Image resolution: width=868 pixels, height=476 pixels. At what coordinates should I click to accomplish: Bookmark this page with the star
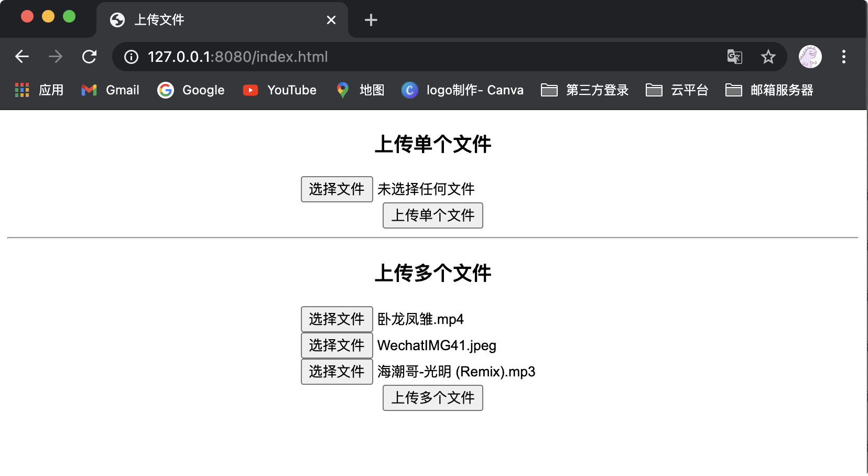768,57
